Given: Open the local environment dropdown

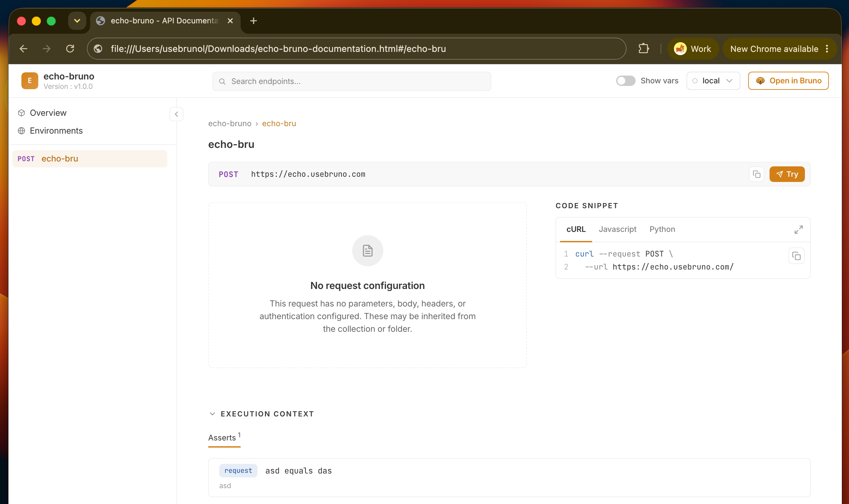Looking at the screenshot, I should coord(713,81).
